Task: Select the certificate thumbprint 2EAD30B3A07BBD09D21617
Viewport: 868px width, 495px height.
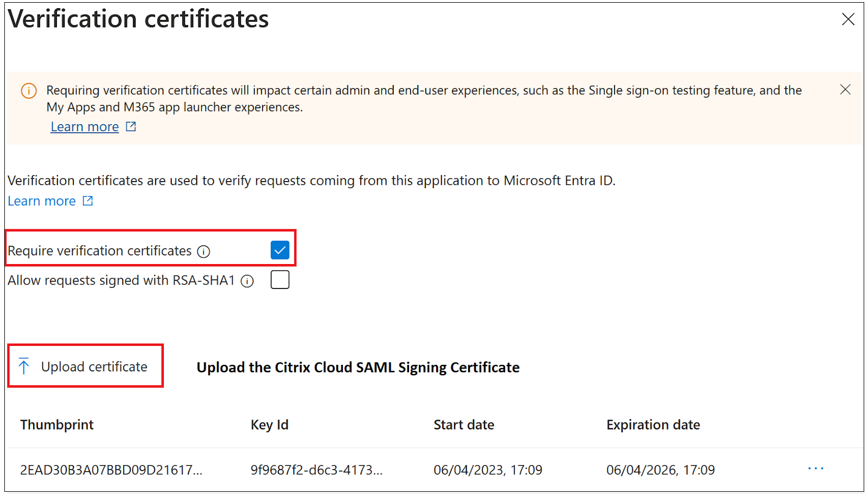Action: tap(111, 470)
